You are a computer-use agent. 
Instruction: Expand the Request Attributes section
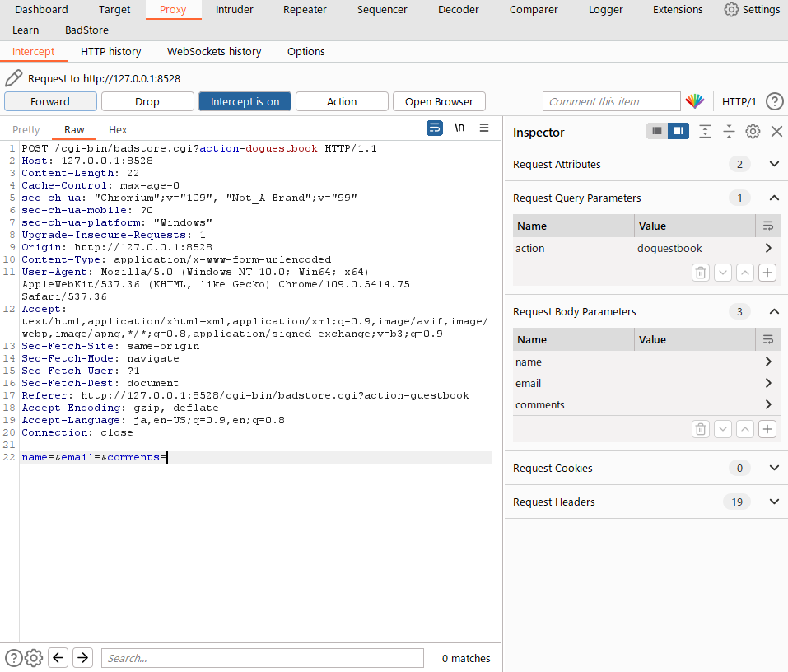tap(773, 164)
